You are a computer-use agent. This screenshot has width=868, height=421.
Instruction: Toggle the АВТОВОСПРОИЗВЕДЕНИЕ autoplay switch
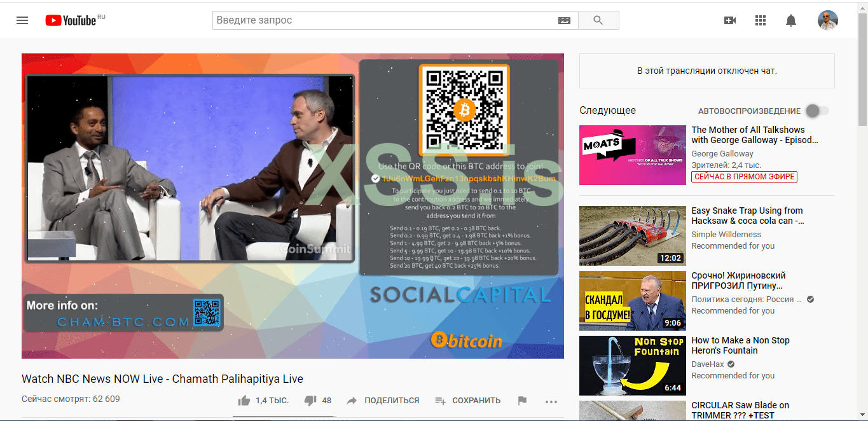pyautogui.click(x=817, y=111)
